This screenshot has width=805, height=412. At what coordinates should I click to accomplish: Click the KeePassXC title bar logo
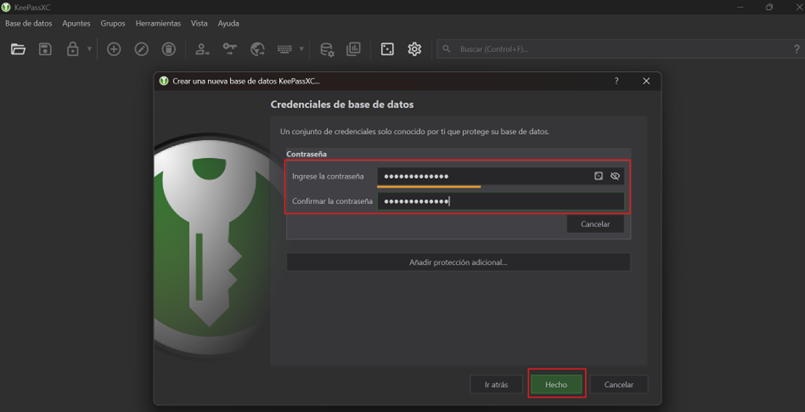(6, 7)
